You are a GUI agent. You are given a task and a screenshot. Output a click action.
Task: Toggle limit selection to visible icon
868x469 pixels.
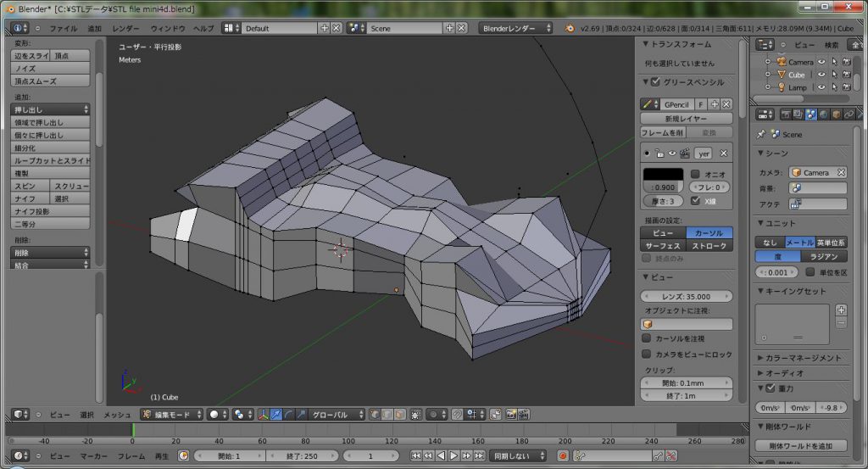coord(415,414)
